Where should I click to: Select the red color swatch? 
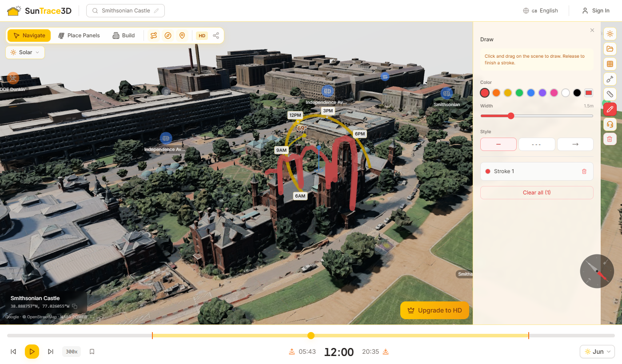(x=485, y=93)
